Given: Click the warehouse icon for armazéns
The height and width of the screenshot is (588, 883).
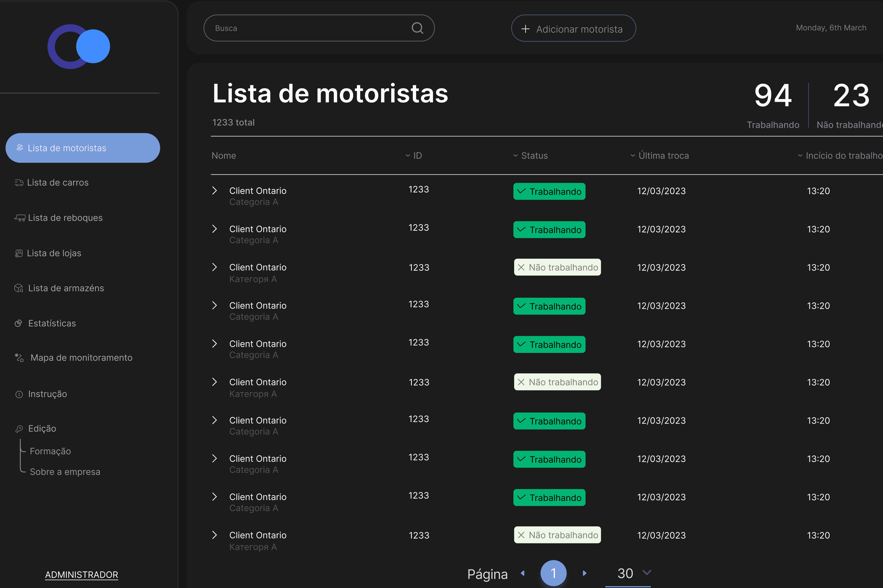Looking at the screenshot, I should [x=19, y=288].
